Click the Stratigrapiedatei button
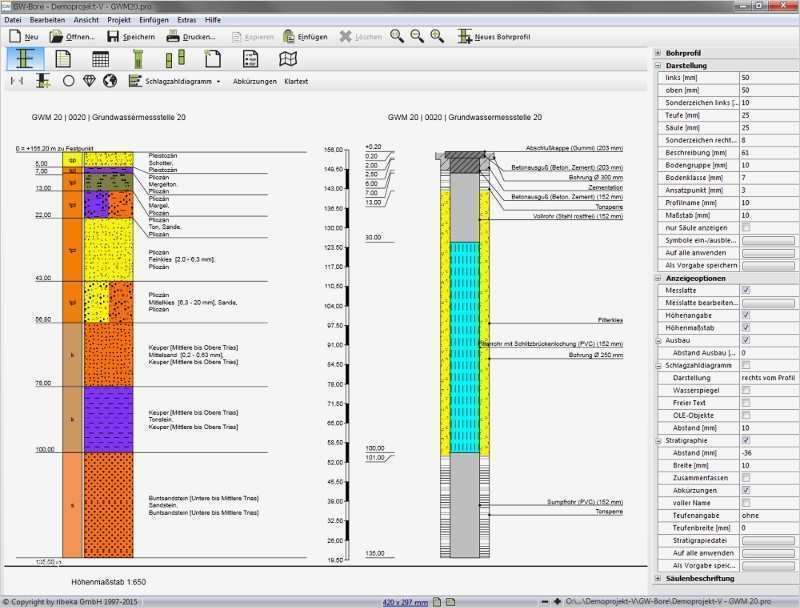Viewport: 800px width, 608px height. click(x=768, y=541)
